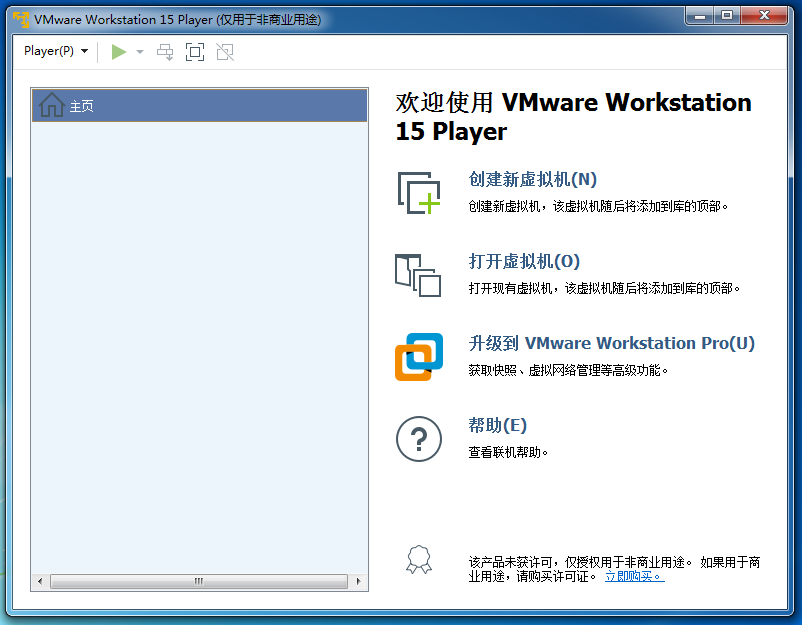Click library scrollbar right arrow

tap(359, 581)
